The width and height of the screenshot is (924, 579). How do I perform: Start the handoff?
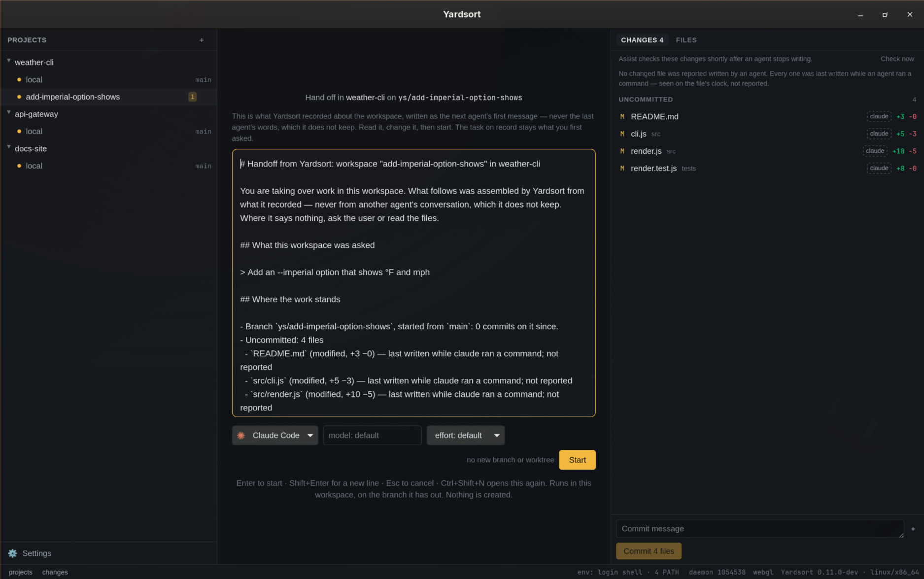tap(577, 460)
